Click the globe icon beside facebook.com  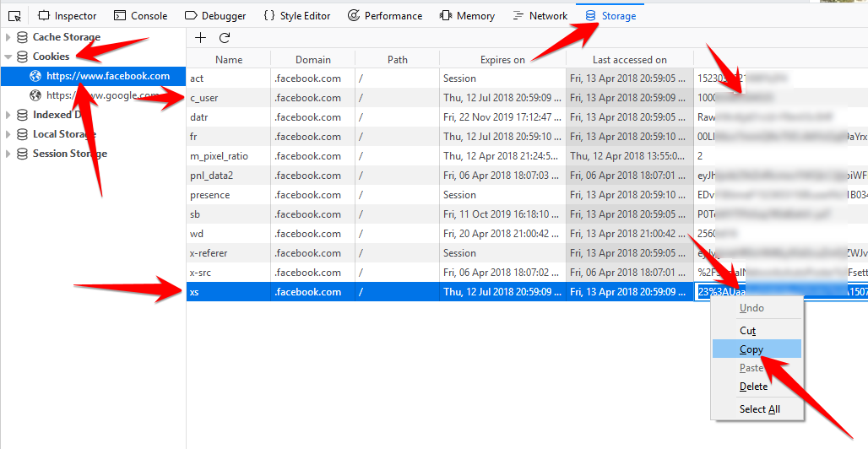(35, 76)
